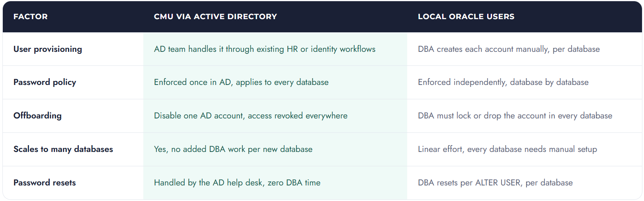Select the User provisioning row label

click(48, 49)
